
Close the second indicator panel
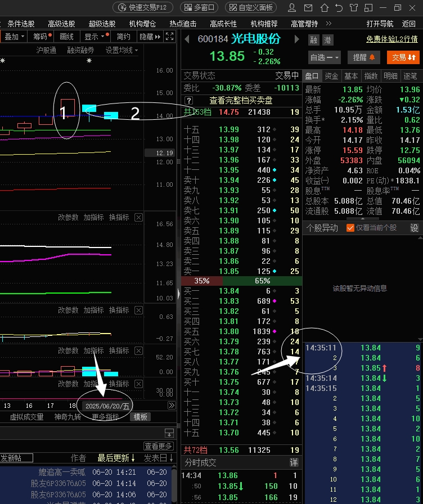pos(138,310)
